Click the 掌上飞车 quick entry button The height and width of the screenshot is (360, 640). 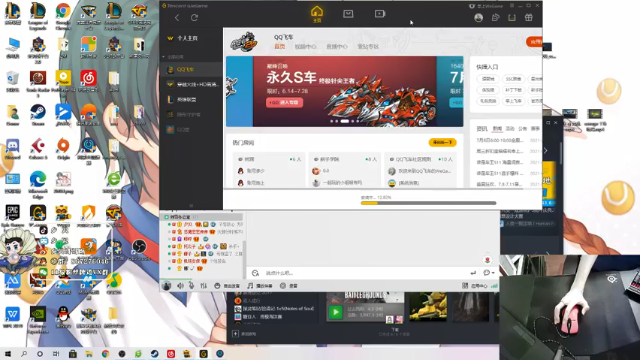(x=513, y=101)
